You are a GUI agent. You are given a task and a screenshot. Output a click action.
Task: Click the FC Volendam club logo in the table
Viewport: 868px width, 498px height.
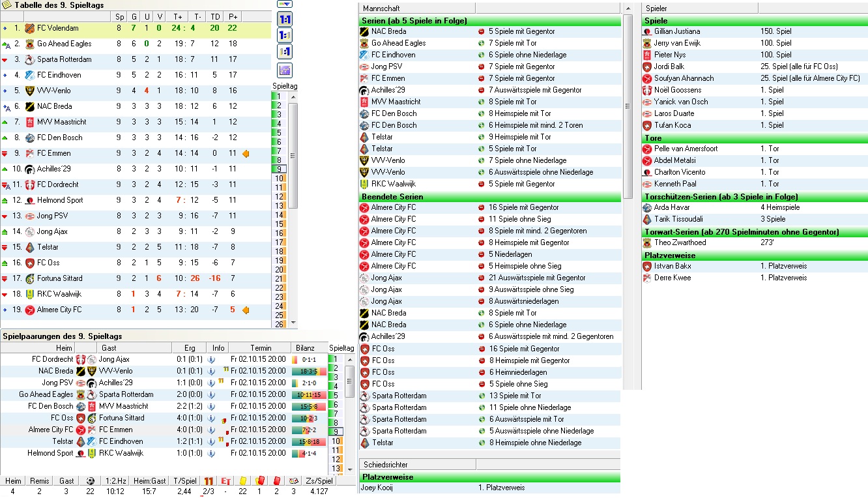(29, 28)
